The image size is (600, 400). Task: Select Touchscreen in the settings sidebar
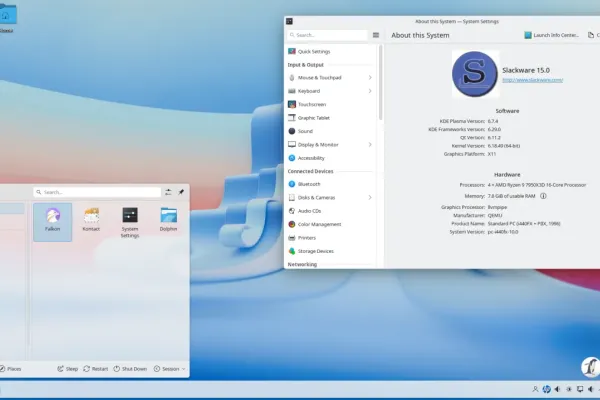pyautogui.click(x=330, y=104)
